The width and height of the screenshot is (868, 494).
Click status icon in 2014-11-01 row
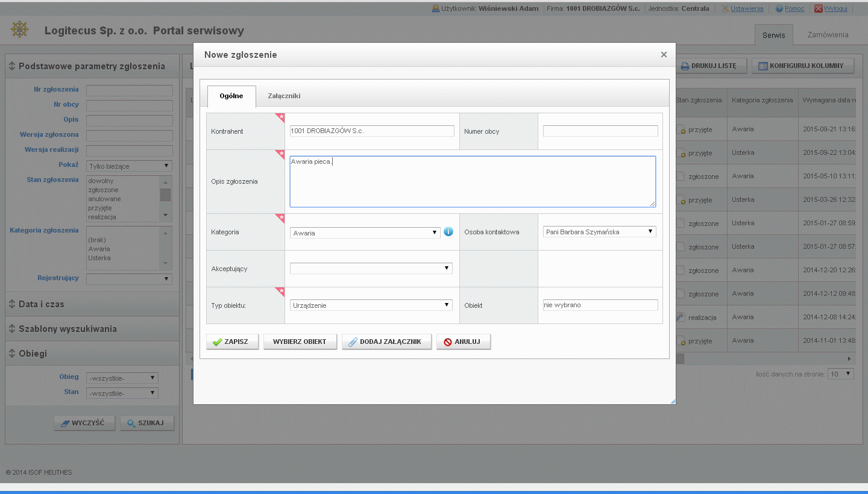(x=681, y=341)
